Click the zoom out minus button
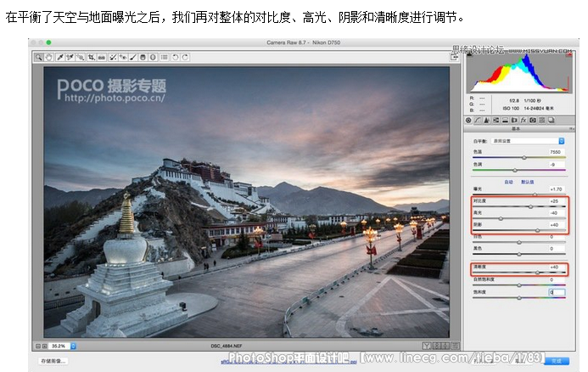The height and width of the screenshot is (372, 588). 38,347
